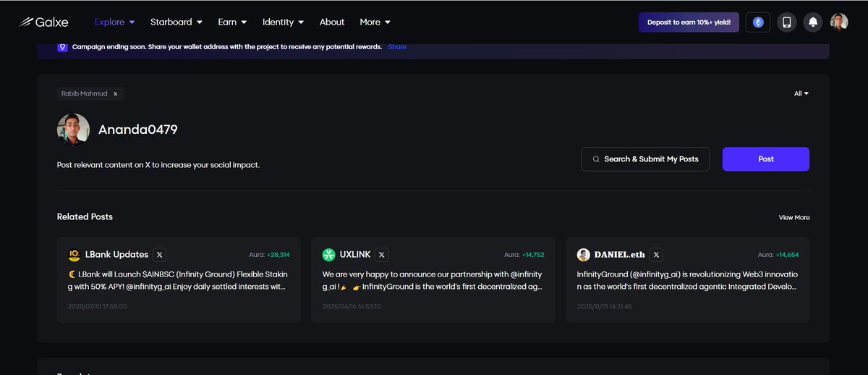Click the LBank Updates name
868x375 pixels.
pyautogui.click(x=116, y=255)
